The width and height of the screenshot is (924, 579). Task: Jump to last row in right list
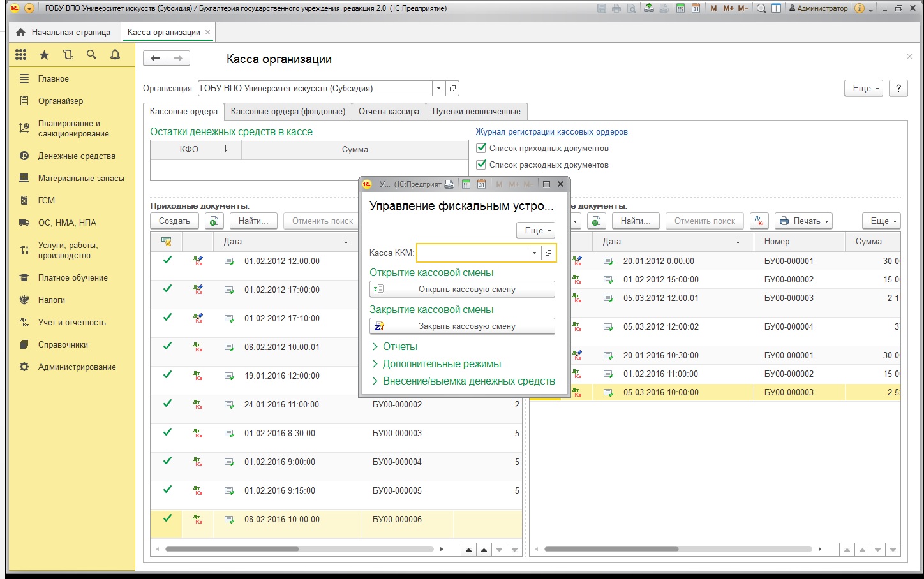[893, 550]
